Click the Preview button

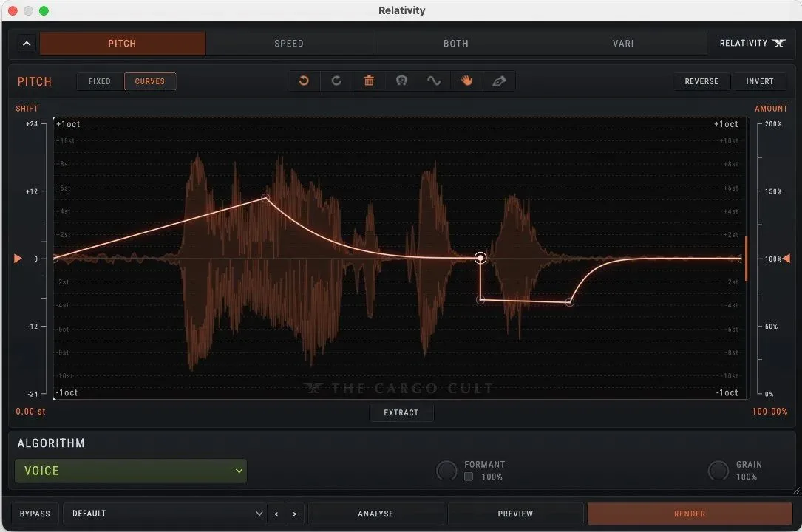515,514
